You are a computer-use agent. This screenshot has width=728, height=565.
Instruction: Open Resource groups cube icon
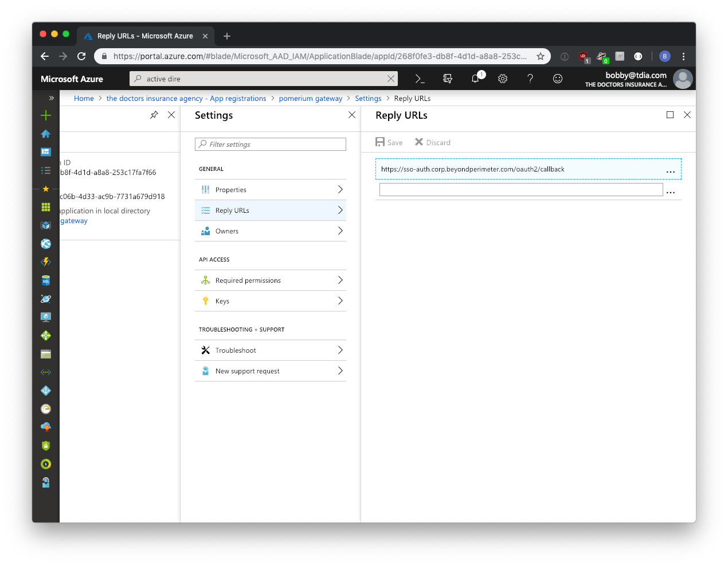(46, 225)
